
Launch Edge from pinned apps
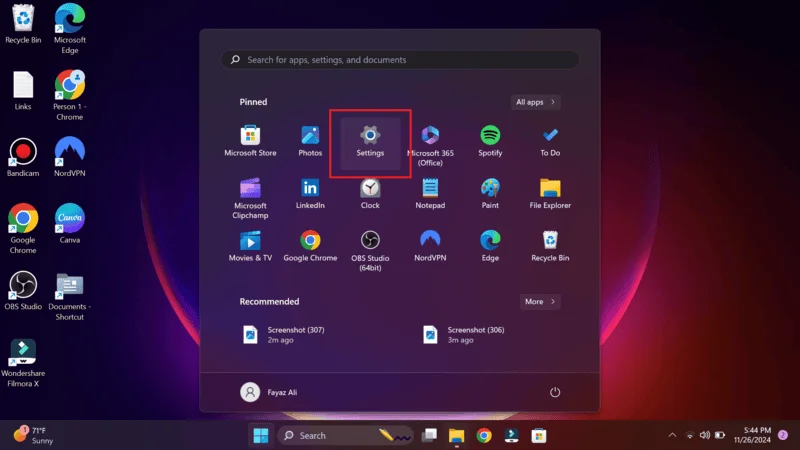[x=490, y=246]
